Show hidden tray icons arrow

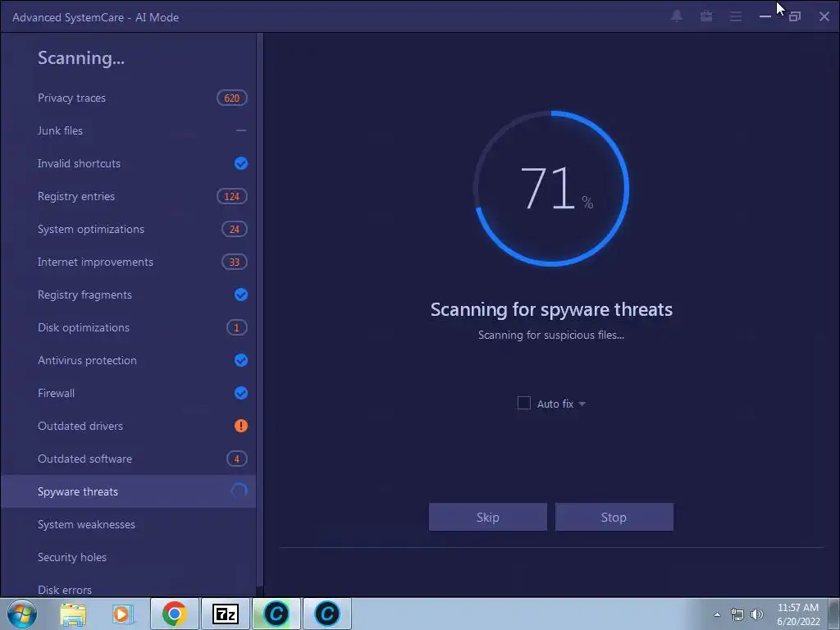click(717, 614)
